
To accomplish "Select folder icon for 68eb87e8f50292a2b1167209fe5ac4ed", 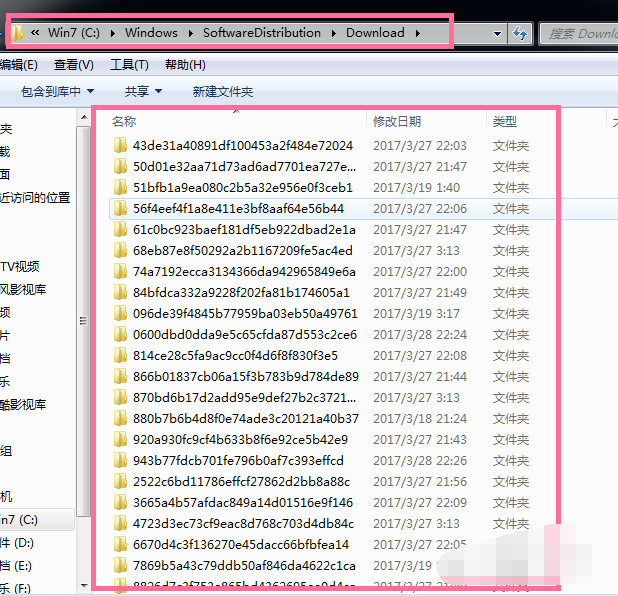I will tap(120, 250).
